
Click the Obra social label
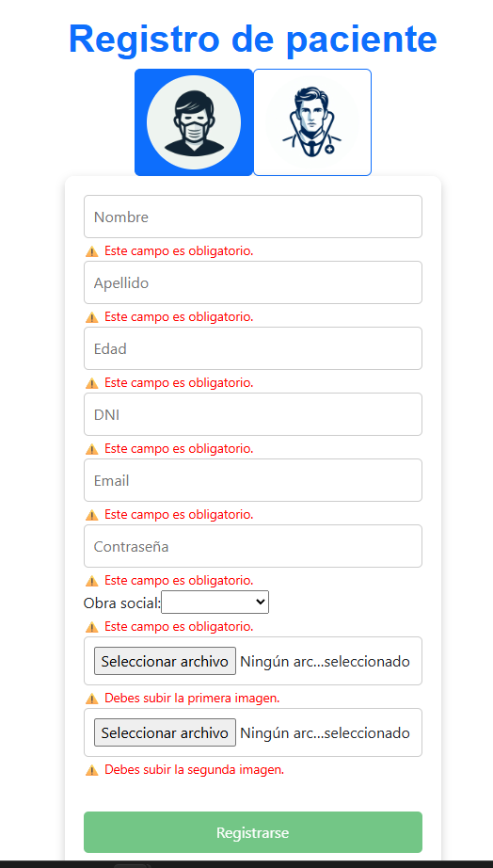(122, 603)
